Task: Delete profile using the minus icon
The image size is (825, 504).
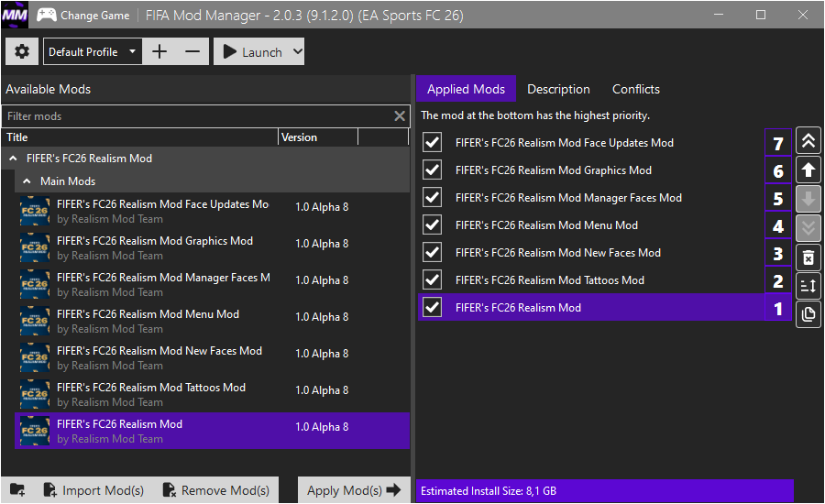Action: (x=192, y=52)
